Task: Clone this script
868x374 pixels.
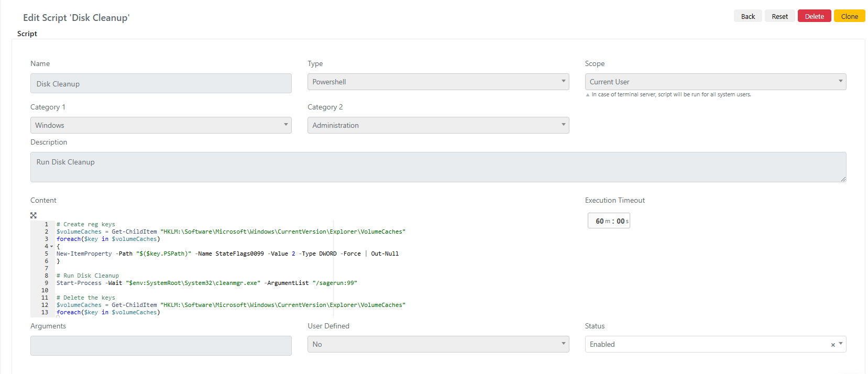Action: point(849,16)
